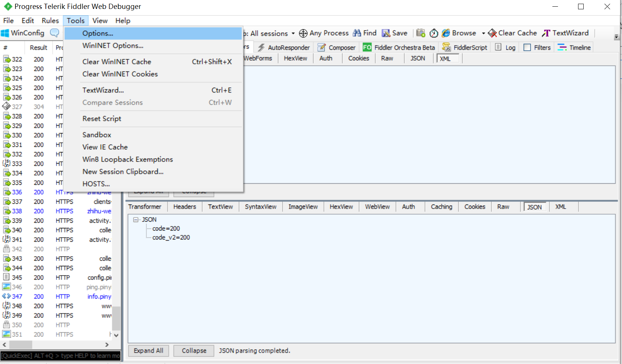Click the Expand All button below the JSON tree
The width and height of the screenshot is (622, 364).
click(149, 351)
